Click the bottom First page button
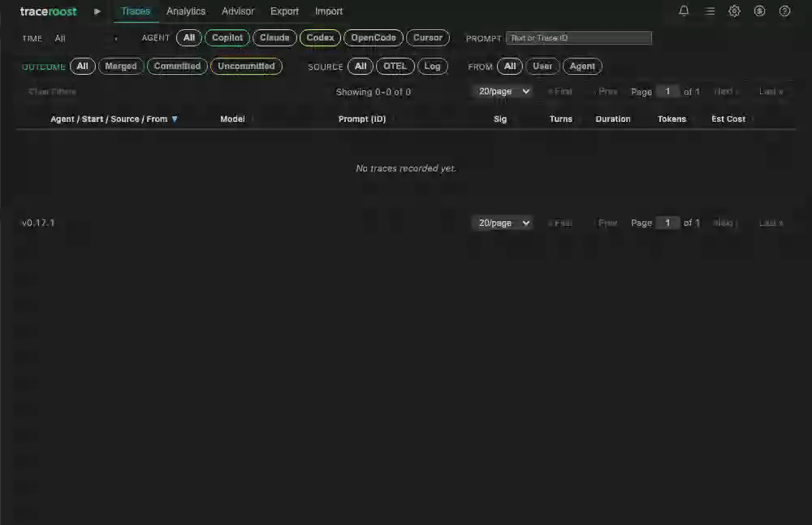This screenshot has height=525, width=812. [560, 223]
